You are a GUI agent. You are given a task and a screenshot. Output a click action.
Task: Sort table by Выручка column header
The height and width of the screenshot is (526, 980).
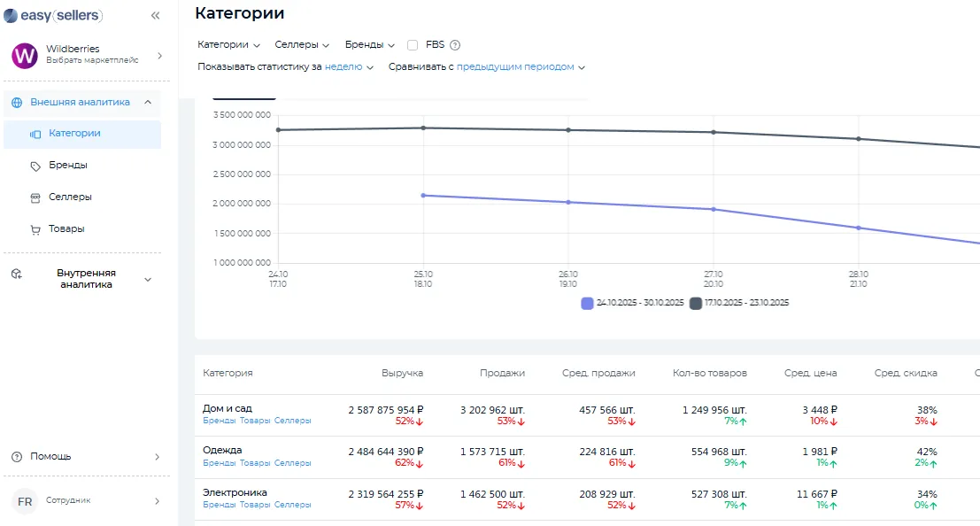click(x=402, y=373)
